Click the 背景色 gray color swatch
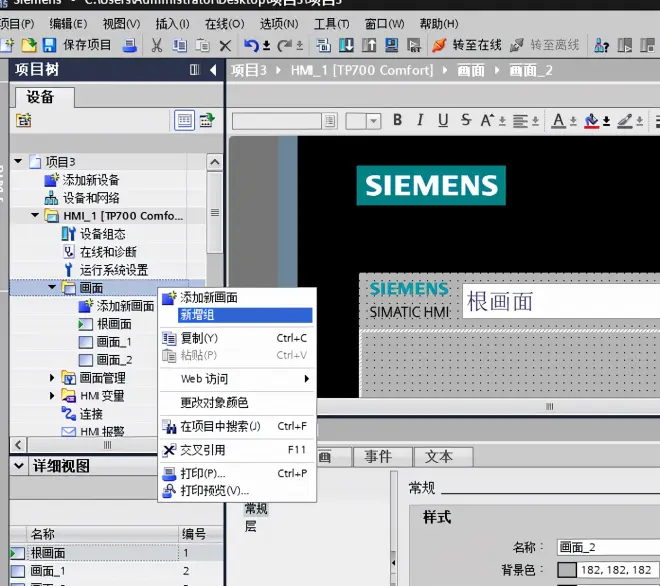This screenshot has height=586, width=660. [567, 570]
